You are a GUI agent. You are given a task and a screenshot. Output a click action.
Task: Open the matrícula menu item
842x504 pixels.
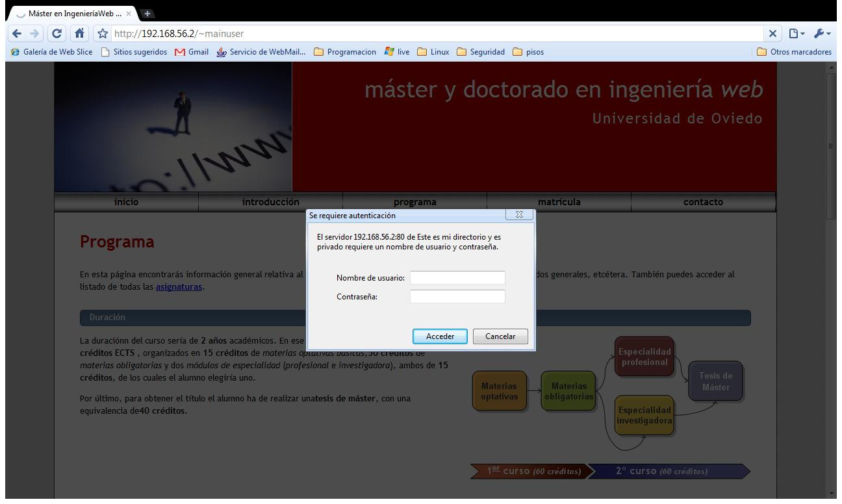coord(559,202)
